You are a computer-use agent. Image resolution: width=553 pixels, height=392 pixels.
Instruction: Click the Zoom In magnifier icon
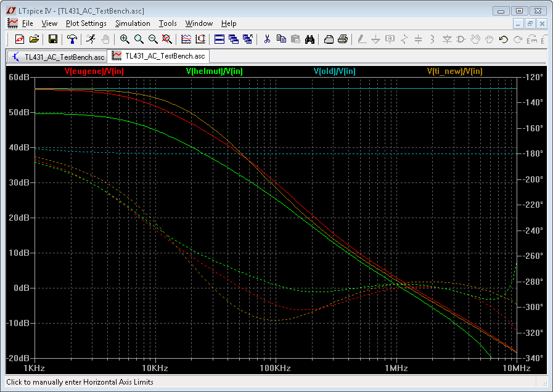point(125,39)
